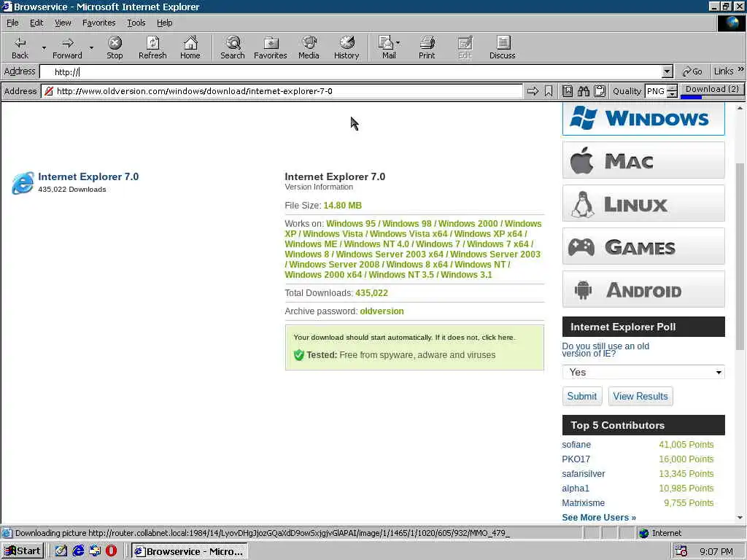The image size is (747, 560).
Task: Open the Media toolbar button
Action: point(309,47)
